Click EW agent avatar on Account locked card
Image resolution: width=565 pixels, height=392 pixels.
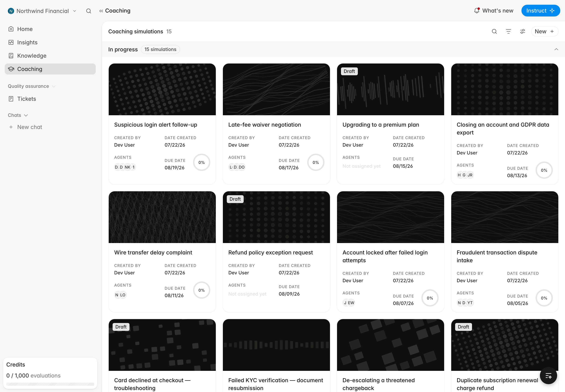[x=351, y=303]
